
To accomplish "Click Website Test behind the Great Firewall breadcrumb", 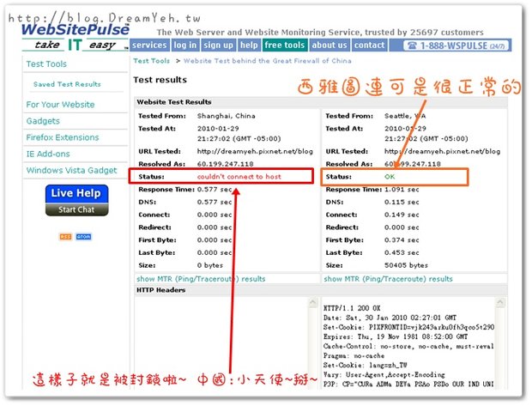I will [x=268, y=61].
